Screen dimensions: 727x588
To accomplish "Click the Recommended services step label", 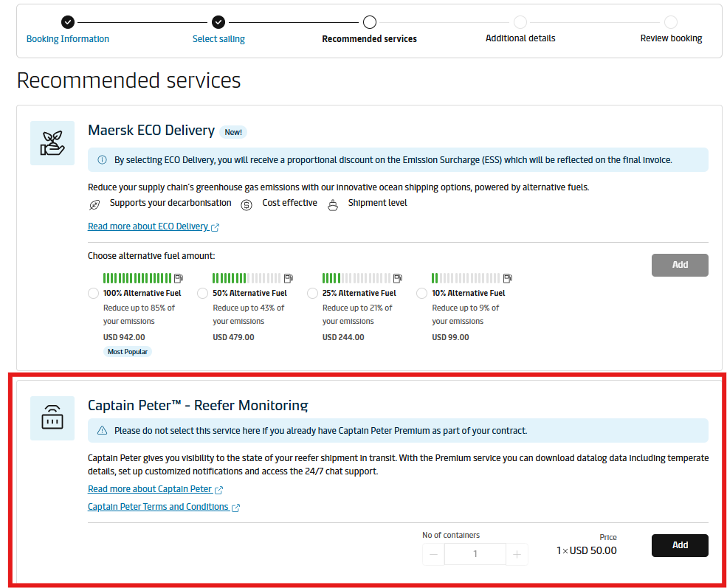I will pyautogui.click(x=369, y=39).
